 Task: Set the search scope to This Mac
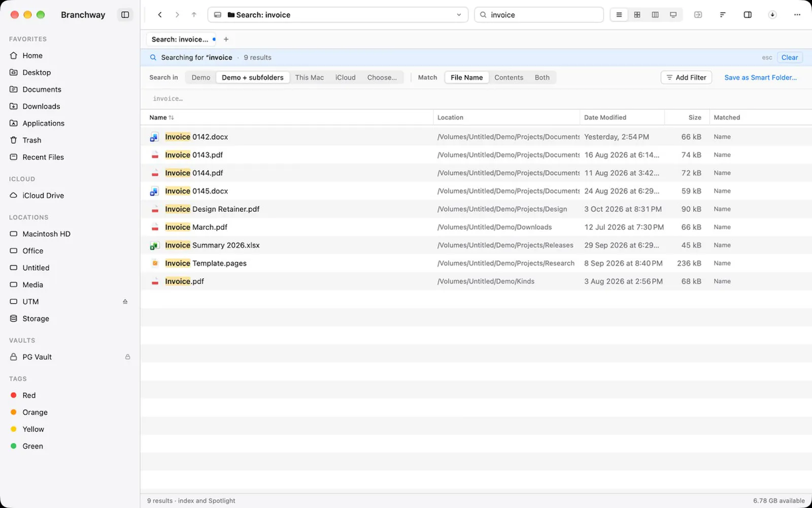point(309,77)
